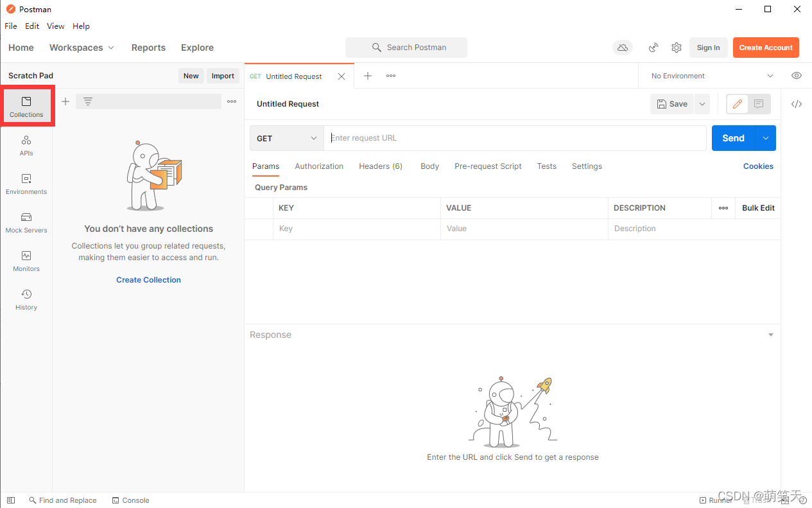Switch to the Body tab

429,166
